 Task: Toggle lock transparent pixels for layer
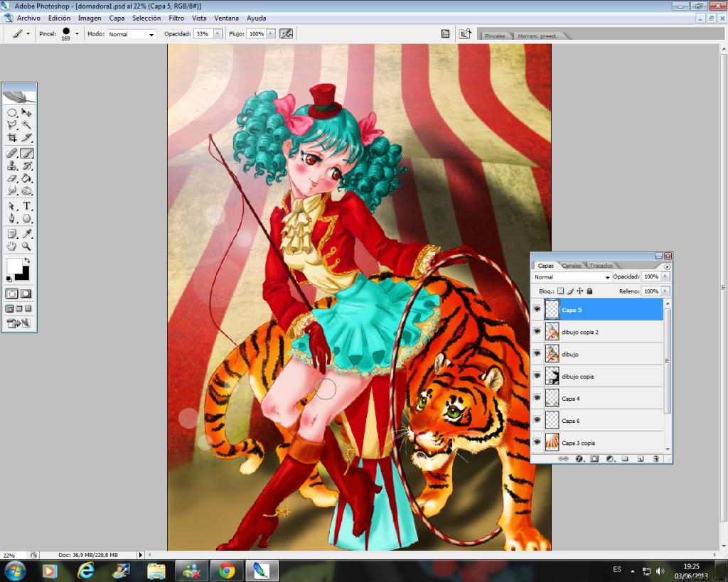click(x=560, y=291)
